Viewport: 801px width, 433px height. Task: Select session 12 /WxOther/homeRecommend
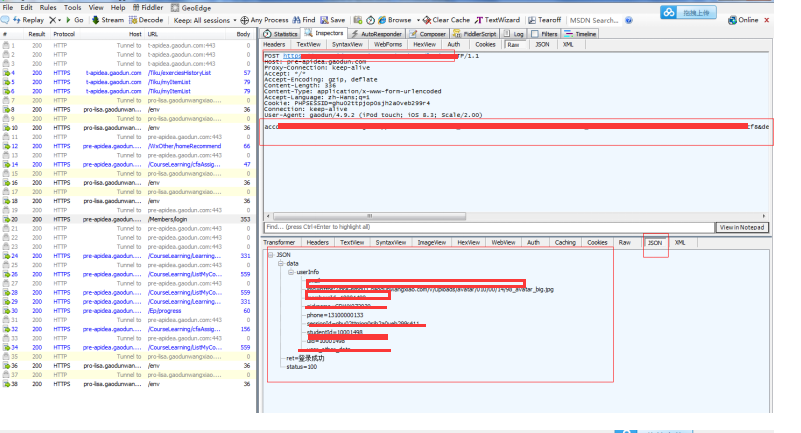tap(128, 146)
